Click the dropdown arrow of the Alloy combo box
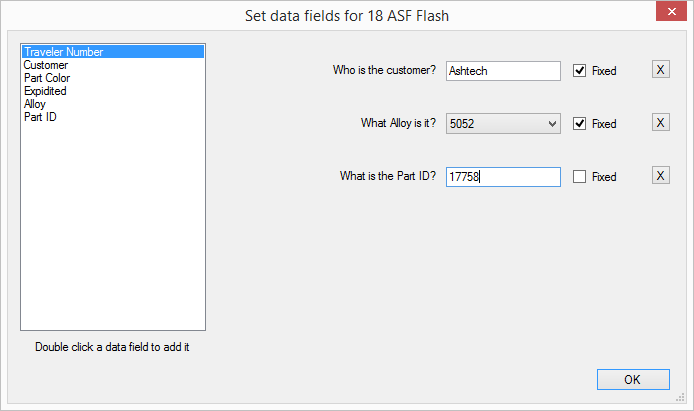This screenshot has height=411, width=694. 552,123
